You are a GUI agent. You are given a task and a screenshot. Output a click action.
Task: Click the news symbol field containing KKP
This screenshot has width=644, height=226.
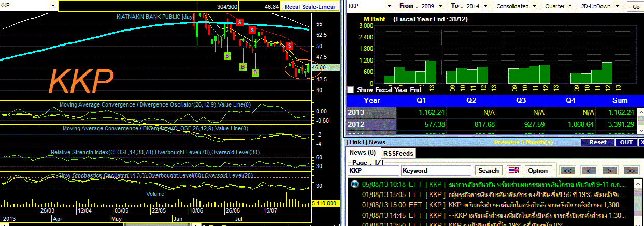pyautogui.click(x=373, y=170)
